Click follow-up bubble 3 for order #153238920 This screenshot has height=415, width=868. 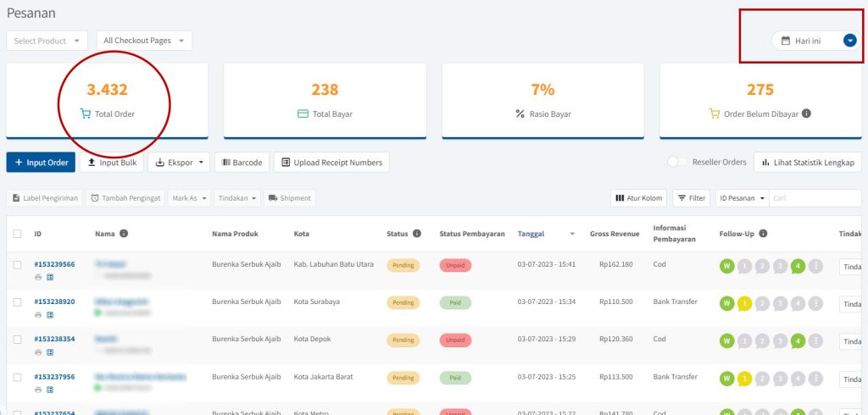coord(780,304)
